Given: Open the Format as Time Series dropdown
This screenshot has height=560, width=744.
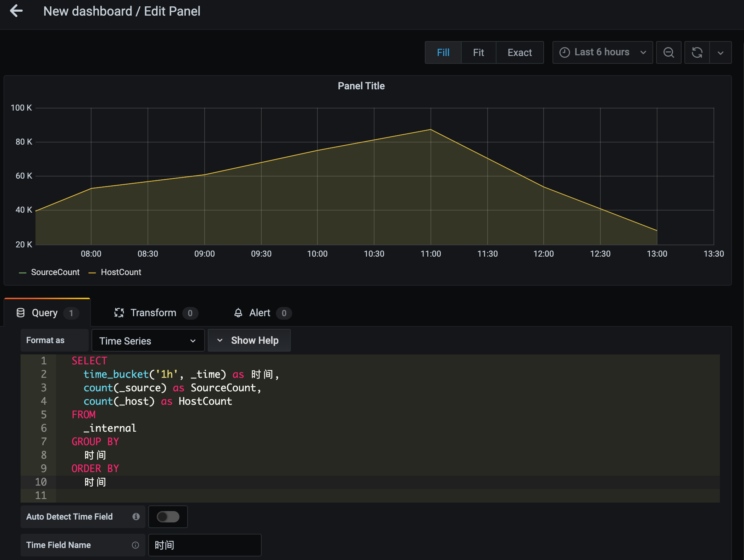Looking at the screenshot, I should [x=146, y=341].
